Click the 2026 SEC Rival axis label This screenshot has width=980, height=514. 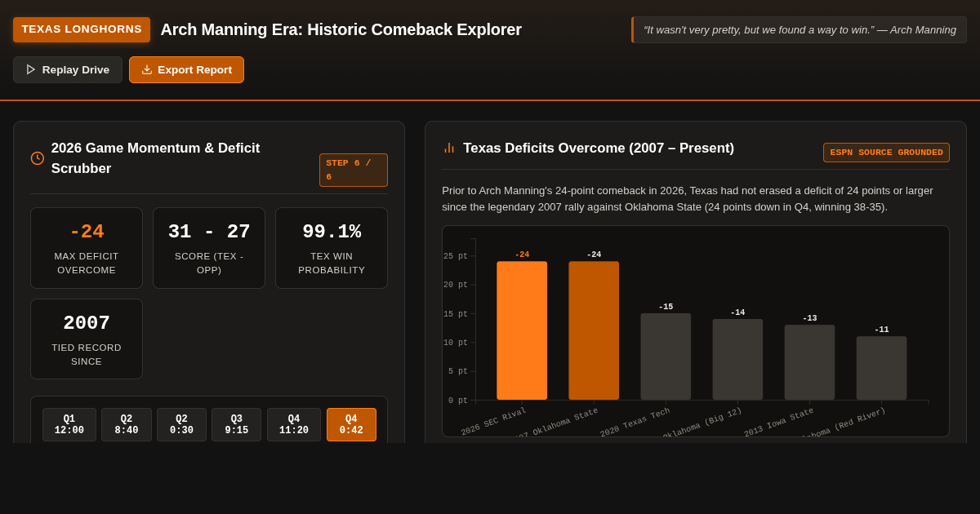tap(494, 421)
